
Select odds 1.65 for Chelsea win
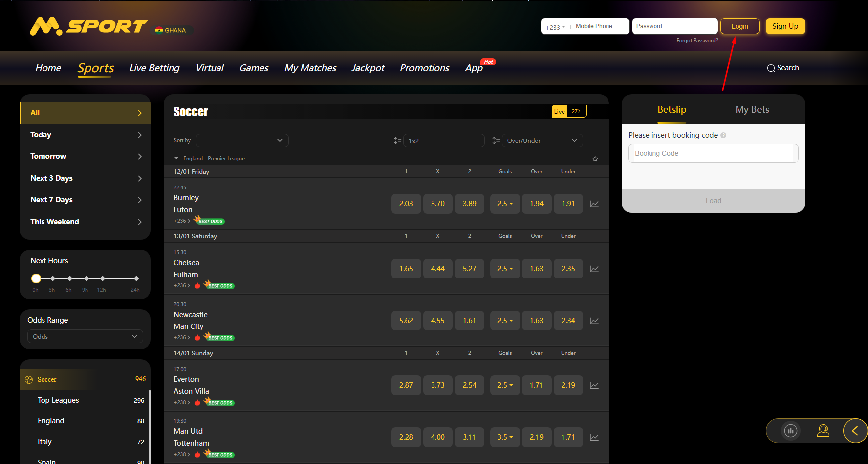406,269
